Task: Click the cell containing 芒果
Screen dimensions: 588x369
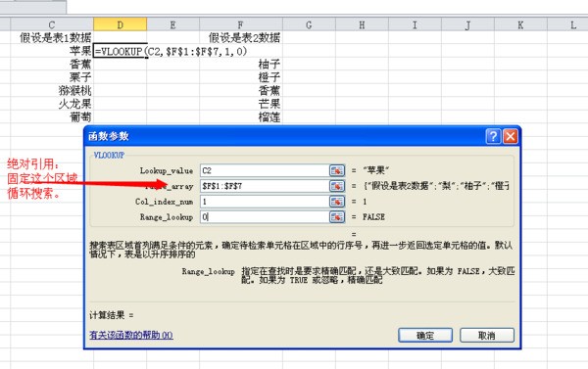Action: 241,104
